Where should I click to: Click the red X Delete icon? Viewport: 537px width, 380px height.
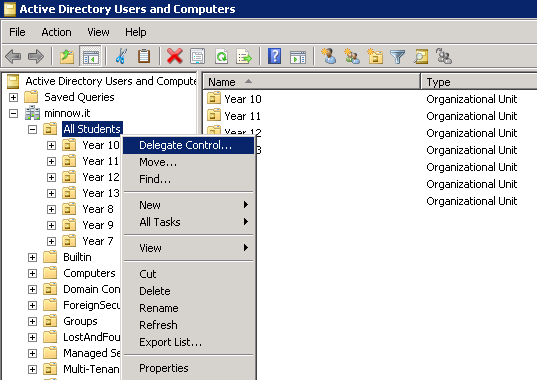point(175,56)
